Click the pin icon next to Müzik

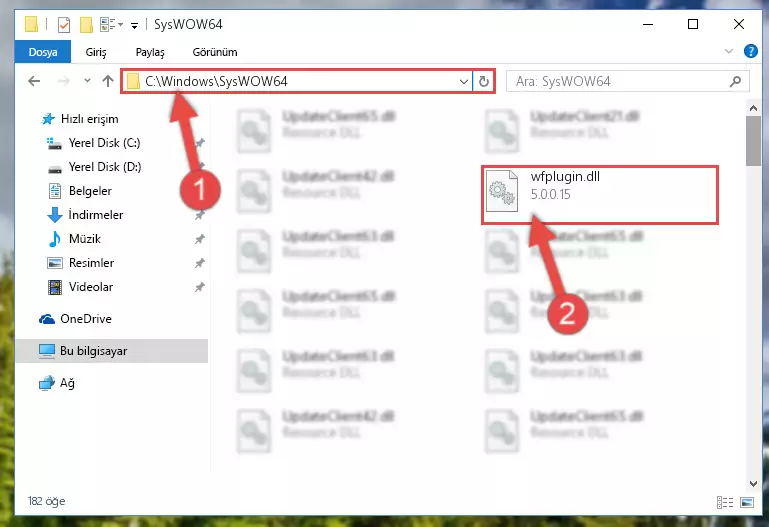199,239
